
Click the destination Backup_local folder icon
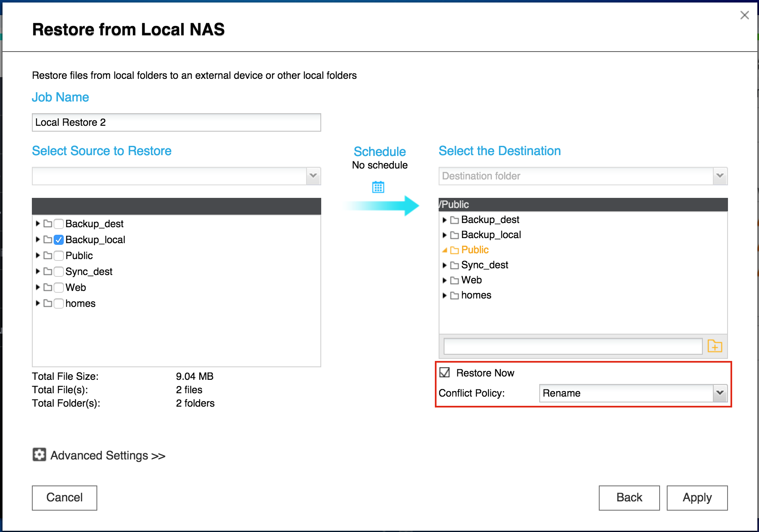pyautogui.click(x=454, y=235)
